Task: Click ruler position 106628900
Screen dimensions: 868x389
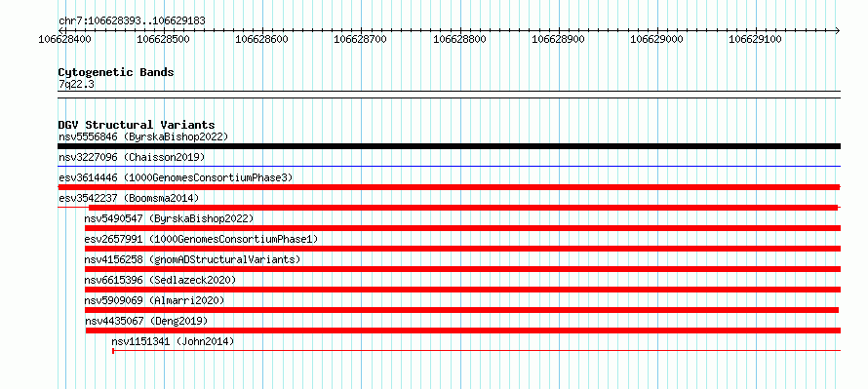Action: point(558,39)
